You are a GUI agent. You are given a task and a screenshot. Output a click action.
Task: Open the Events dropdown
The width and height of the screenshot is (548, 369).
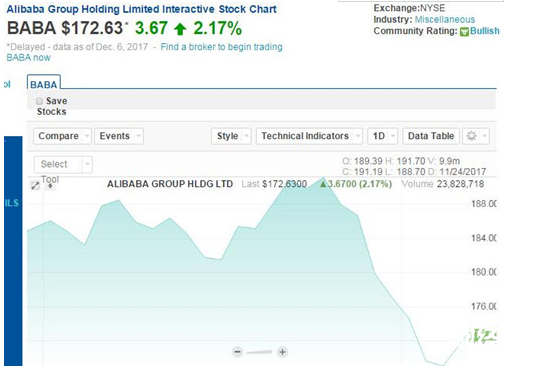click(119, 136)
